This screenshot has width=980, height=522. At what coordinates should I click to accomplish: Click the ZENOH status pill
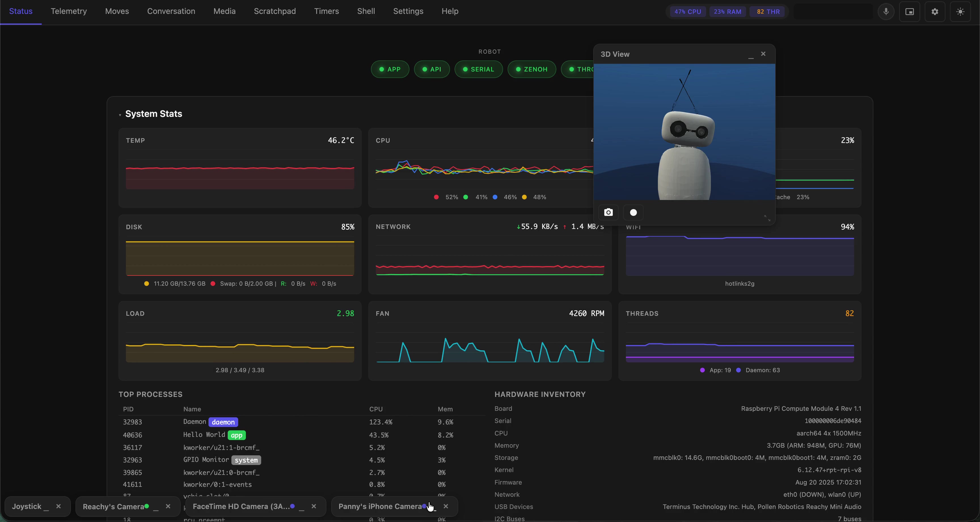click(x=532, y=69)
